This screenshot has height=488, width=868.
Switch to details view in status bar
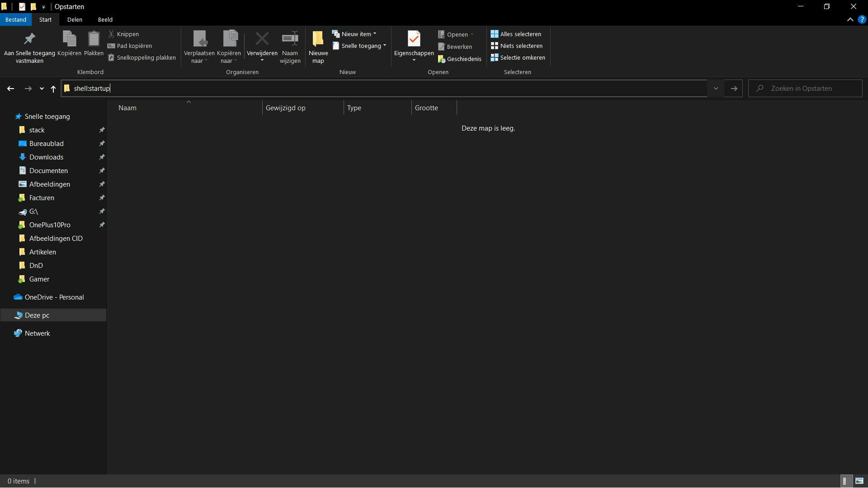[x=844, y=481]
